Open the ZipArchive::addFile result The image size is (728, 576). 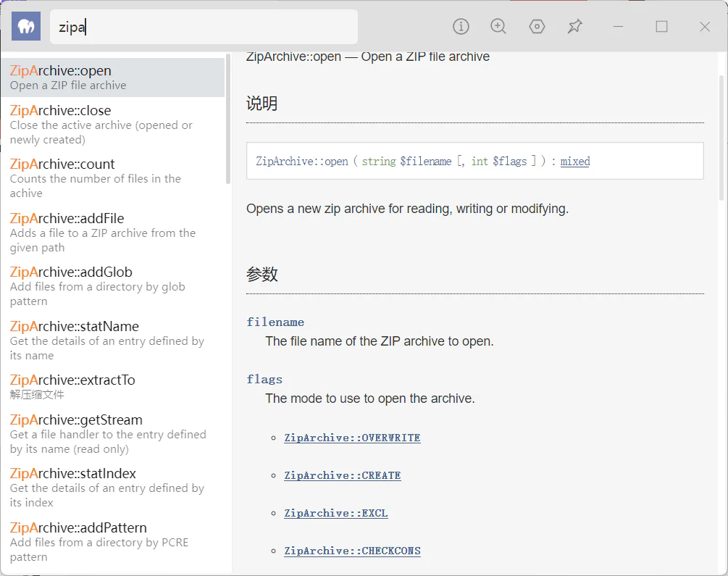pyautogui.click(x=113, y=233)
